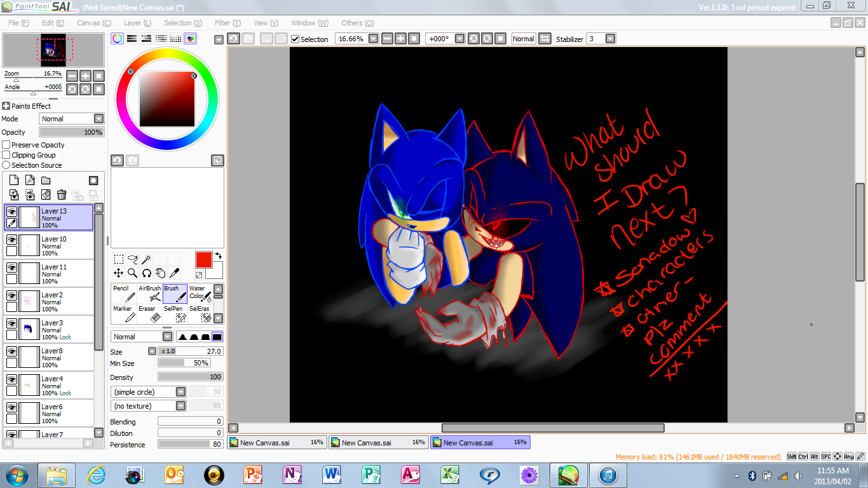This screenshot has width=868, height=488.
Task: Select the SelPen tool
Action: 175,313
